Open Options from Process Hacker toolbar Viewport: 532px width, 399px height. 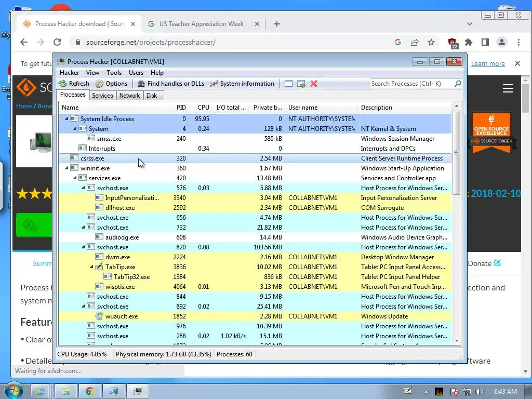tap(111, 84)
